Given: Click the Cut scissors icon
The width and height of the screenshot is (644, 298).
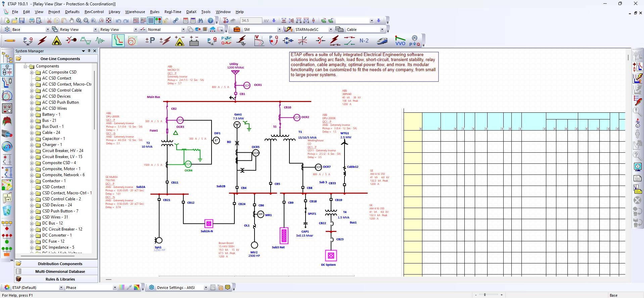Looking at the screenshot, I should 49,20.
